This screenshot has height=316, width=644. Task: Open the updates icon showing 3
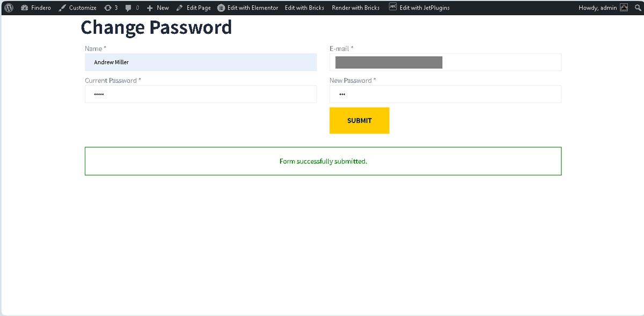(x=111, y=8)
